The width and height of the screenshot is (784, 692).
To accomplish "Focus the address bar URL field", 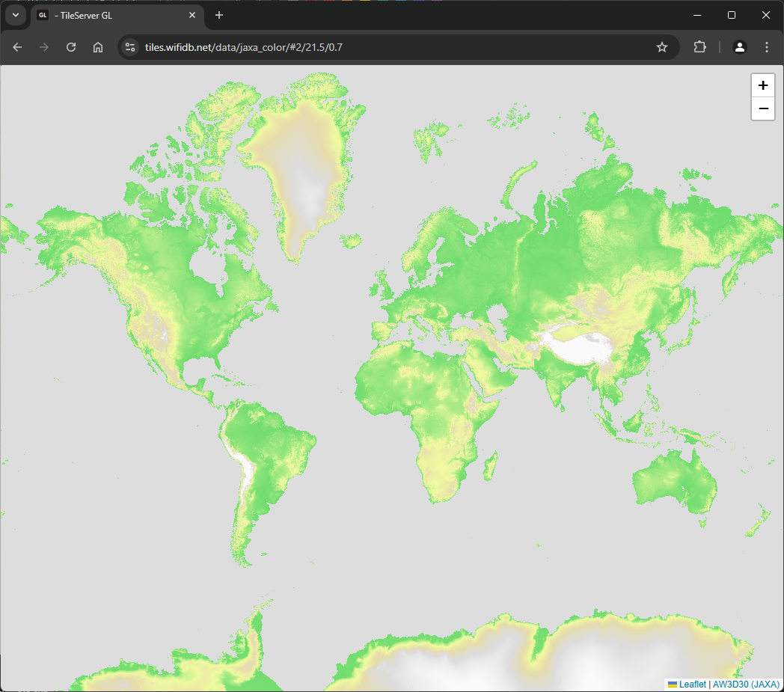I will pos(374,47).
